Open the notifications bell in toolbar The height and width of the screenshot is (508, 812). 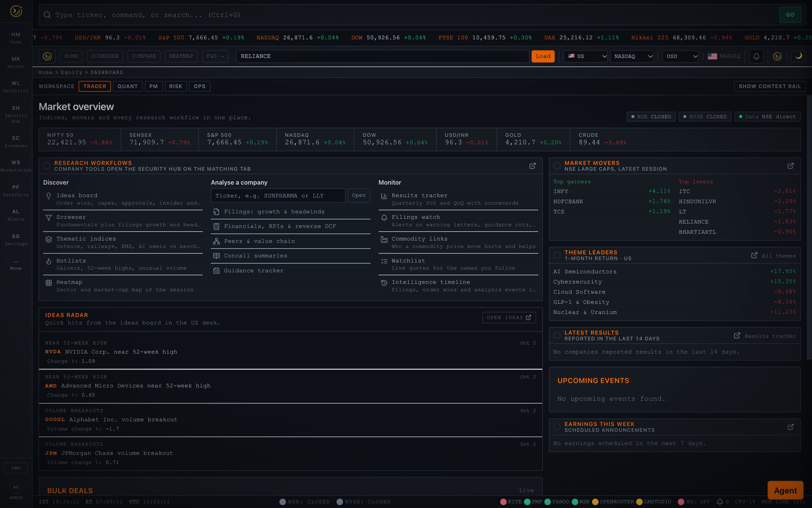click(x=756, y=56)
